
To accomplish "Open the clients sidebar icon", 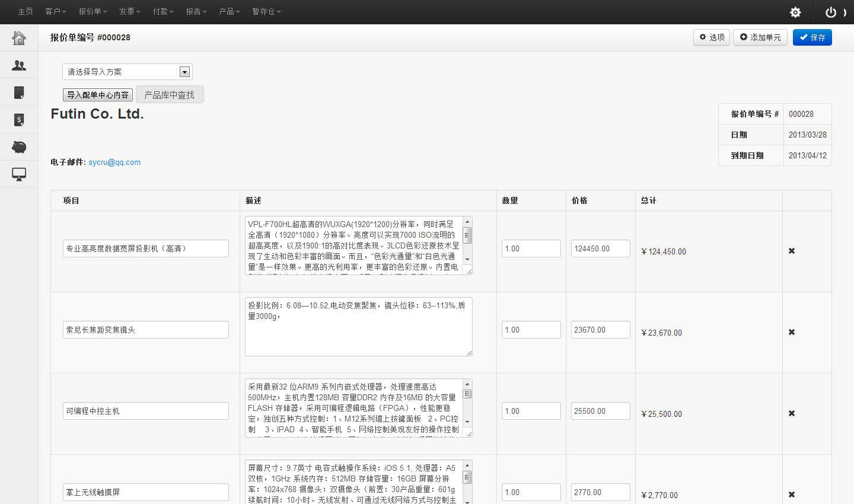I will [19, 66].
